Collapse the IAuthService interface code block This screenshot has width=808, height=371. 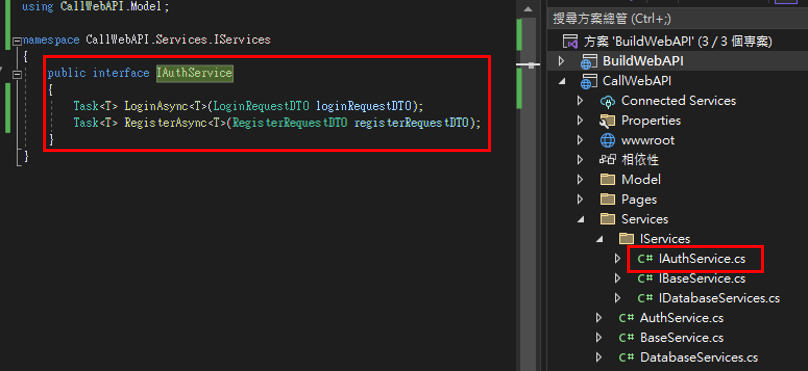18,74
